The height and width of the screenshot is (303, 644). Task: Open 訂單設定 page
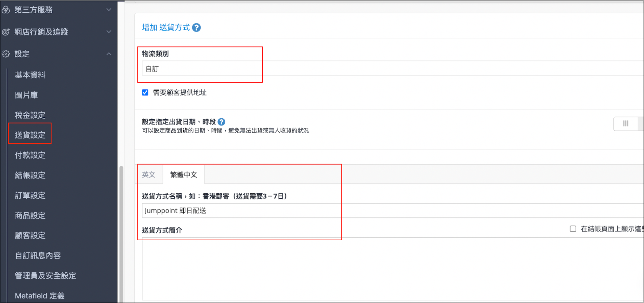pyautogui.click(x=30, y=195)
